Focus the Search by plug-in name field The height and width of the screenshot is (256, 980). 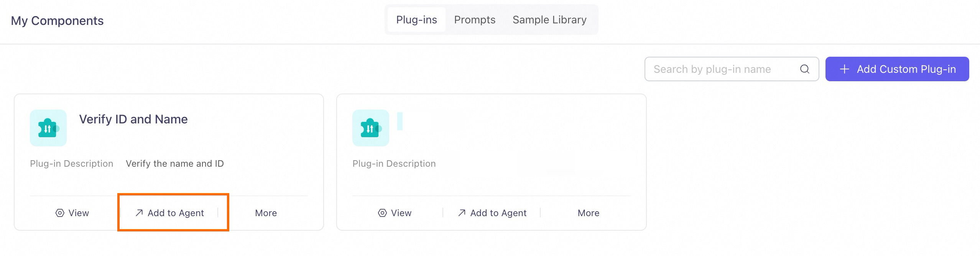(x=725, y=69)
